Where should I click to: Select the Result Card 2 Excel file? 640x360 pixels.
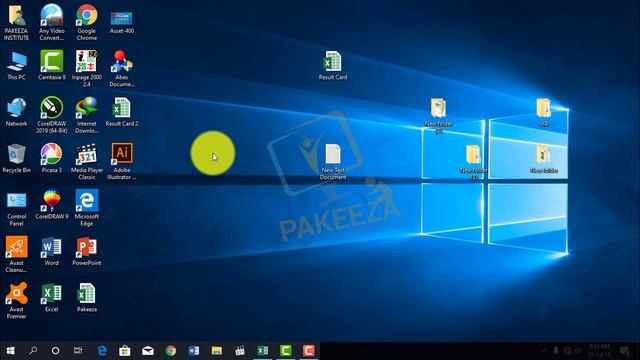point(122,112)
